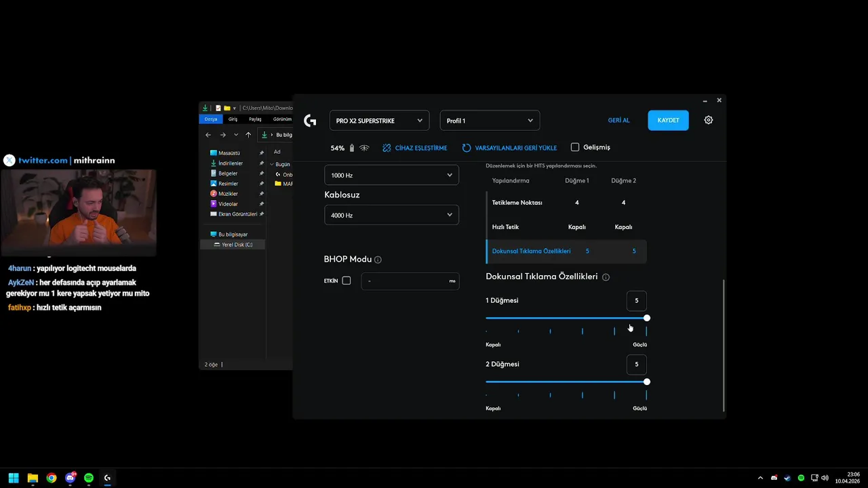Click the X logo beside twitter.com

tap(9, 161)
